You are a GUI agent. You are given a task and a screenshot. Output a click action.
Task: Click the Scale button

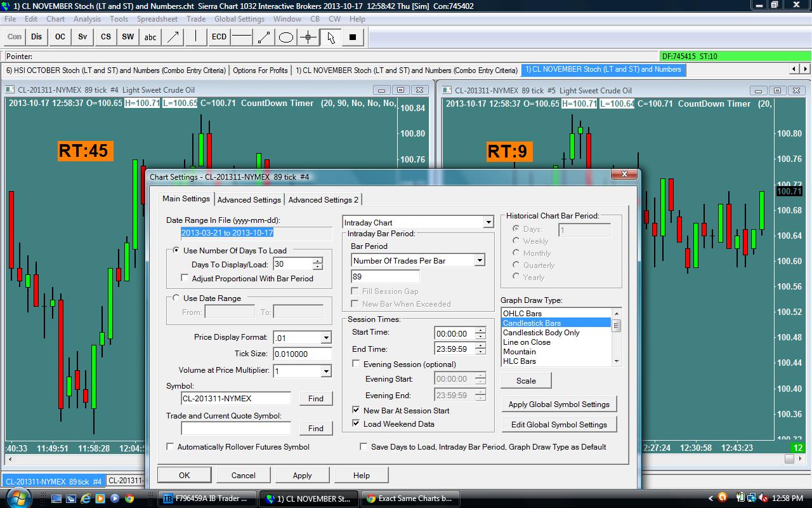click(526, 380)
